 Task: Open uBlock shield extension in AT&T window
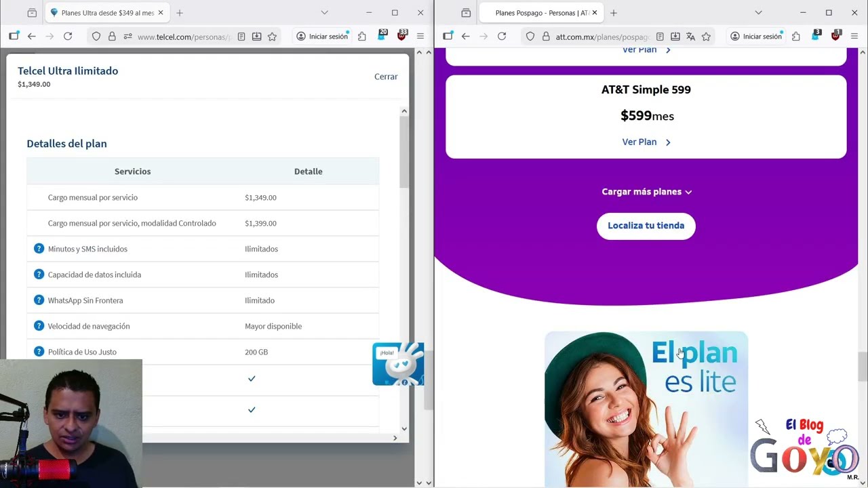coord(836,35)
